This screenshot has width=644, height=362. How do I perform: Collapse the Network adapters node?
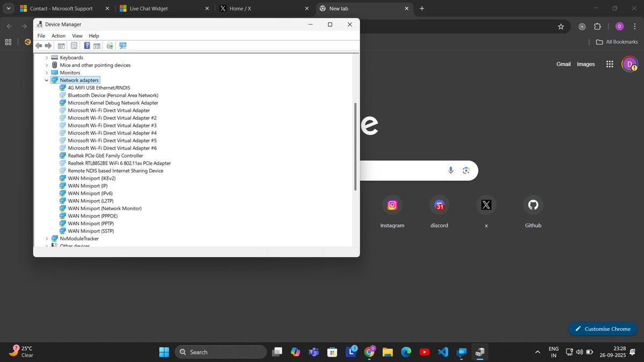click(x=47, y=80)
